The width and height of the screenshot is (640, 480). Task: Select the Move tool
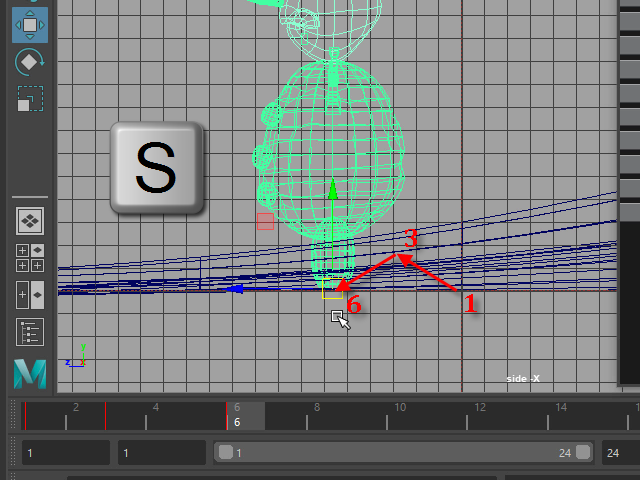click(x=30, y=24)
